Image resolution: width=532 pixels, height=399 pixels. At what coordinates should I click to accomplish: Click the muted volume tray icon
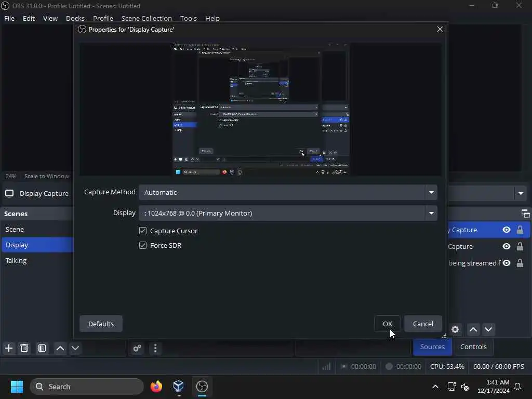465,387
